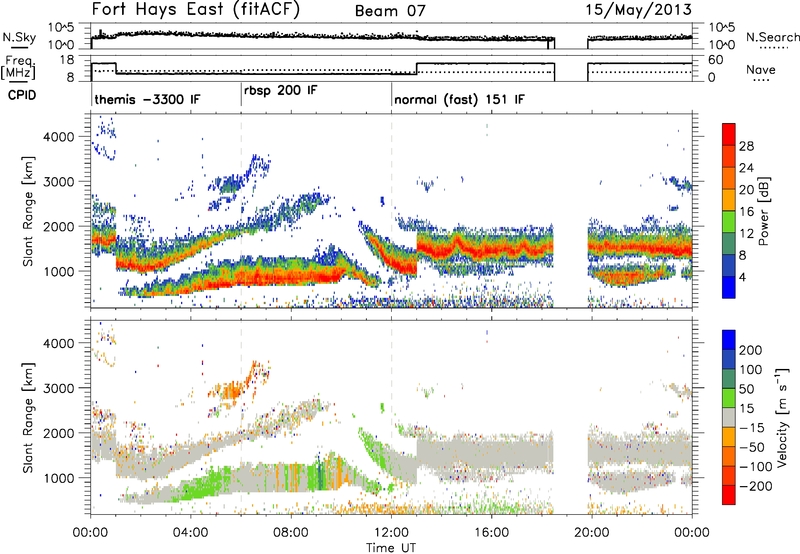
Task: Select the "rbsp 200 IF" CPID label
Action: (280, 91)
